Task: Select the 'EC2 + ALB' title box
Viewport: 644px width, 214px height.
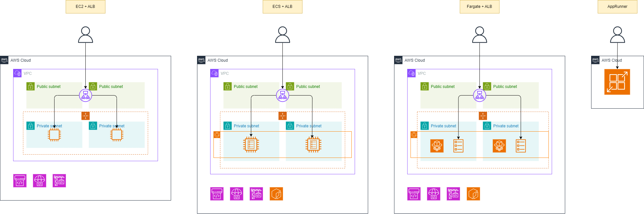Action: tap(85, 7)
